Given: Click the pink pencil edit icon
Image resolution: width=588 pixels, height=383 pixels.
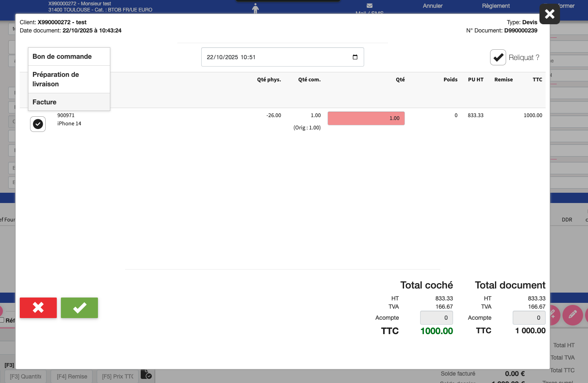Looking at the screenshot, I should pos(572,315).
